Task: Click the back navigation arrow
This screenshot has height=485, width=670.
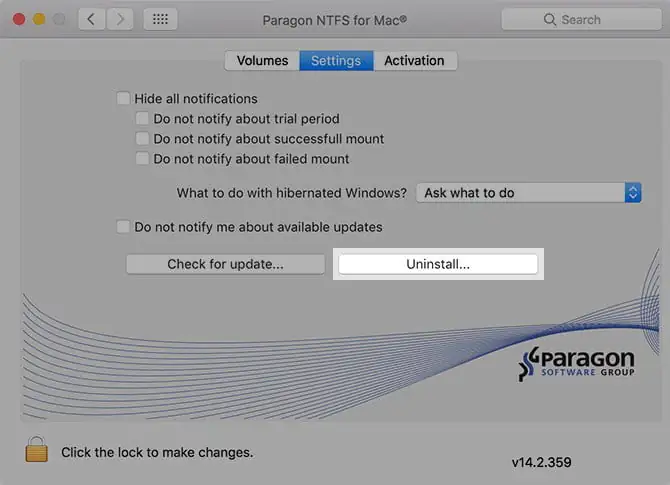Action: coord(91,19)
